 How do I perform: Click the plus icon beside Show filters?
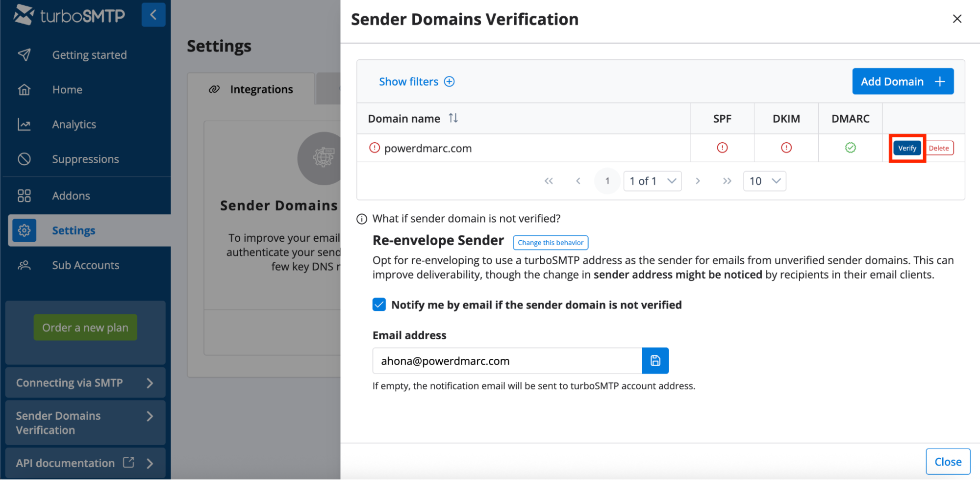(x=449, y=81)
